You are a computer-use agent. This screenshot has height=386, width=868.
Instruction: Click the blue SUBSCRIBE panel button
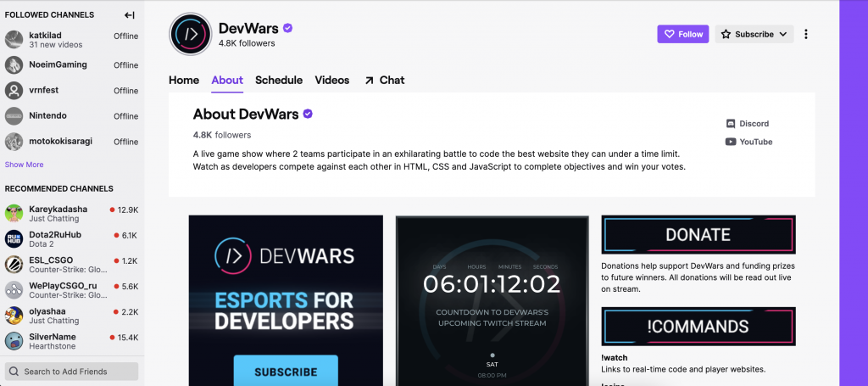click(x=286, y=371)
